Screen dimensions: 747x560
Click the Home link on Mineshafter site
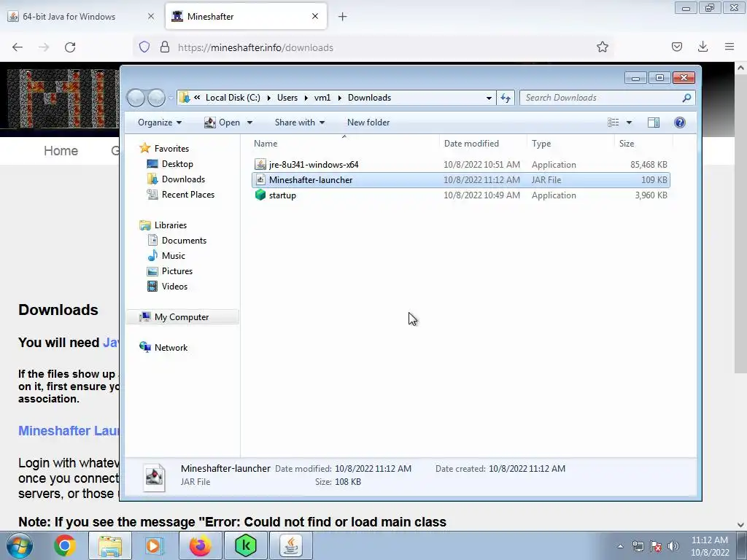click(61, 150)
